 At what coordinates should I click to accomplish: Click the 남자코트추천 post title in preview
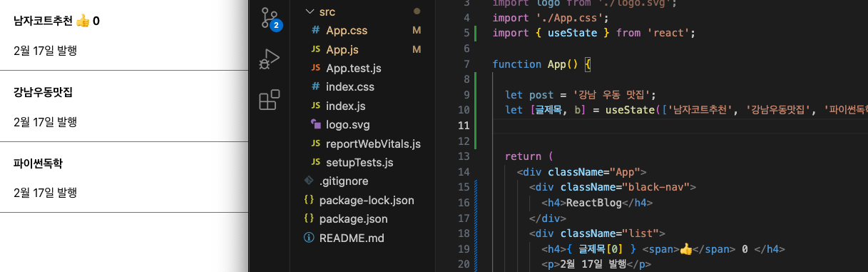43,21
